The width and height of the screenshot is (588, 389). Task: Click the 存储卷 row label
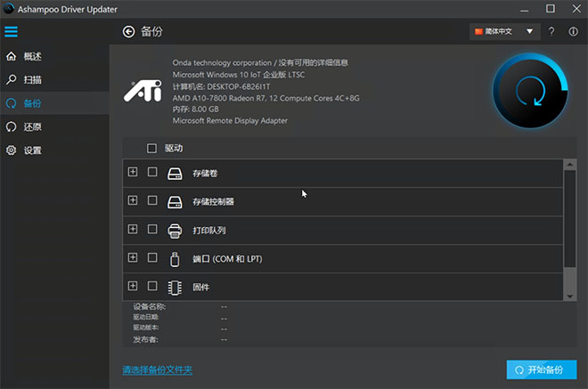click(205, 174)
